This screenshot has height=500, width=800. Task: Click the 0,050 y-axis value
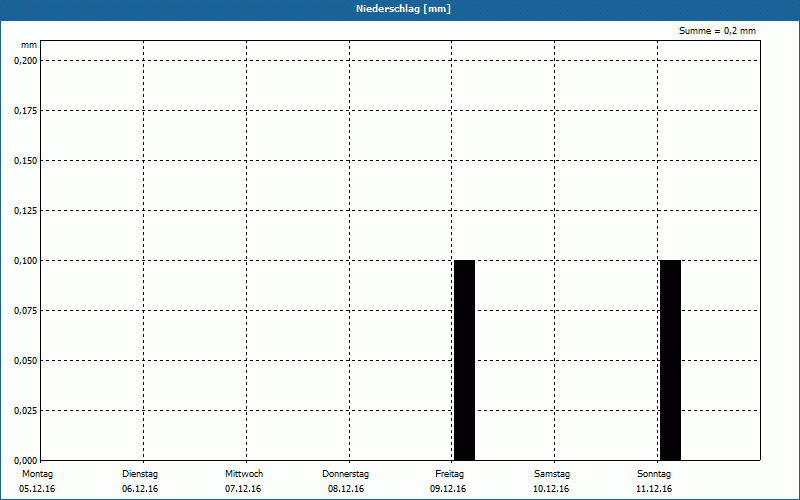(x=26, y=361)
